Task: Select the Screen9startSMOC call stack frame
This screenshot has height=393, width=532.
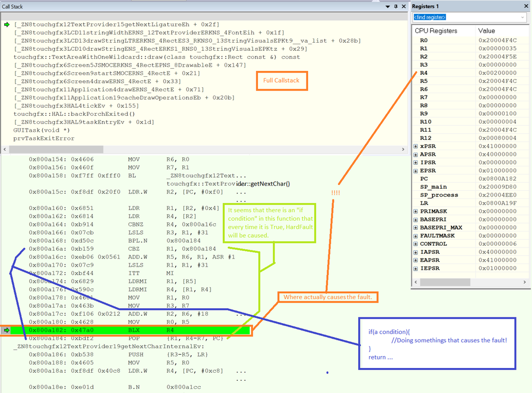Action: [x=107, y=73]
